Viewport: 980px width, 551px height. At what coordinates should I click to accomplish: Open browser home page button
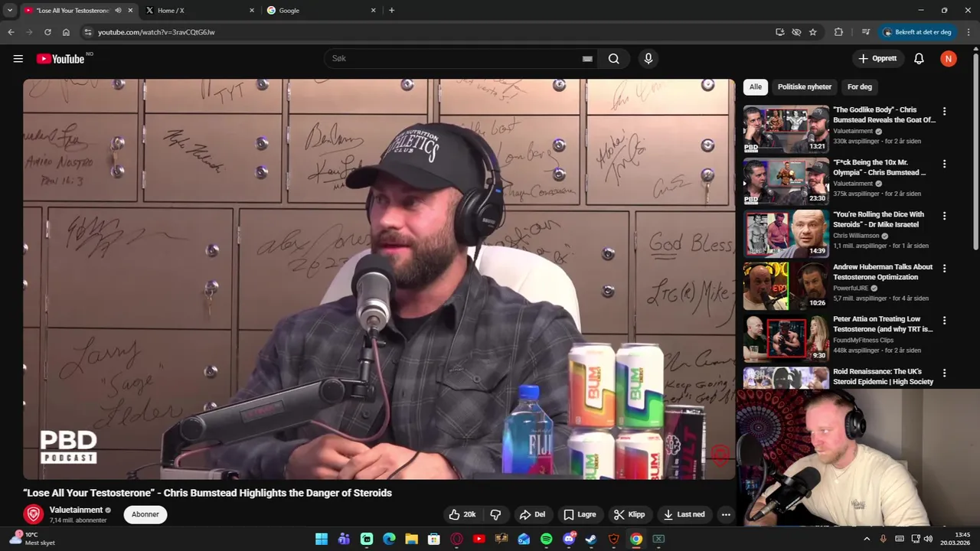click(x=66, y=32)
